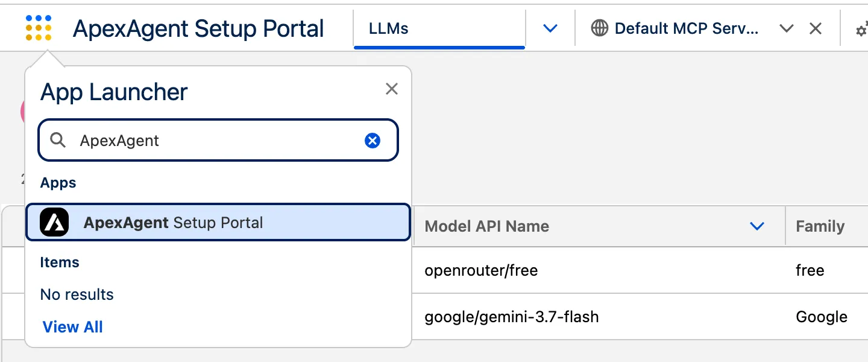Click the App Launcher search field

pos(218,141)
